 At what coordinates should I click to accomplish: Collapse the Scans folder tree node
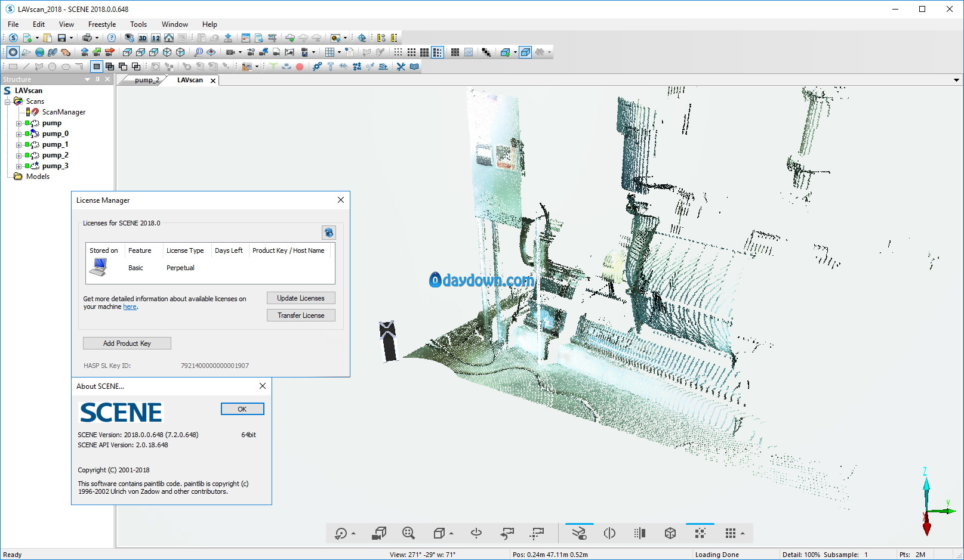click(8, 102)
